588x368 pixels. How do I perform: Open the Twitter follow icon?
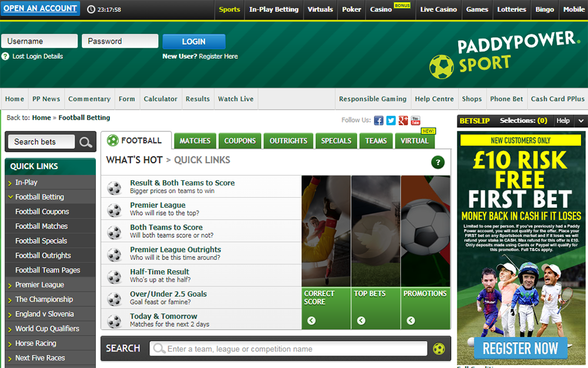click(391, 121)
